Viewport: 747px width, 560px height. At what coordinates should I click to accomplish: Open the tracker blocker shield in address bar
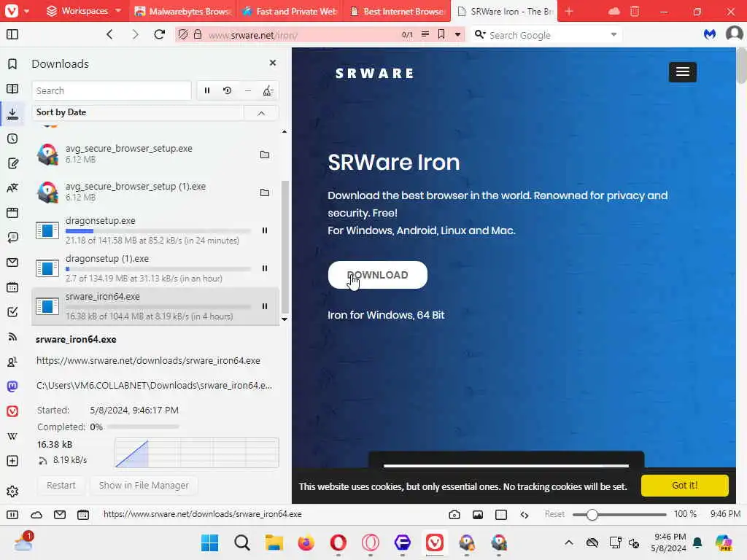(x=183, y=34)
